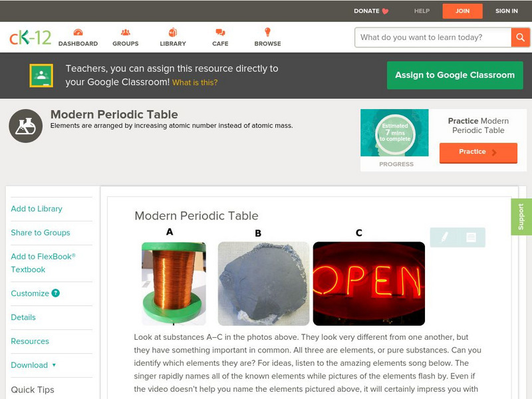Click the Browse lightbulb icon
Image resolution: width=532 pixels, height=399 pixels.
[x=268, y=32]
